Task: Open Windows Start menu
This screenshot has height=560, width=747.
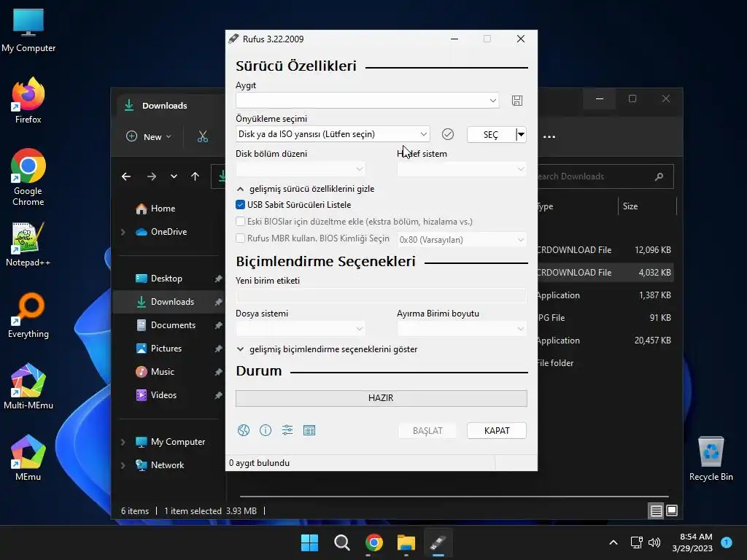Action: click(309, 542)
